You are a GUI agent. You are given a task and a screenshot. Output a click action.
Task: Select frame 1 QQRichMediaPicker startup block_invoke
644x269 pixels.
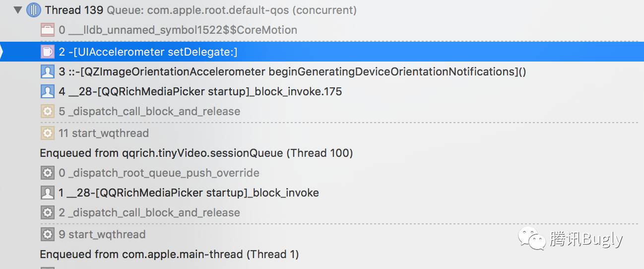click(189, 193)
